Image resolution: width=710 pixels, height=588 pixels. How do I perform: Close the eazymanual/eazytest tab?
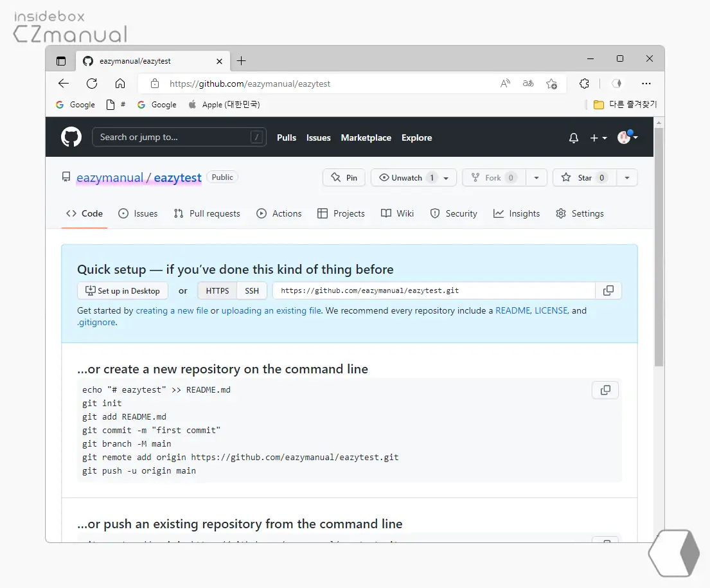tap(219, 60)
